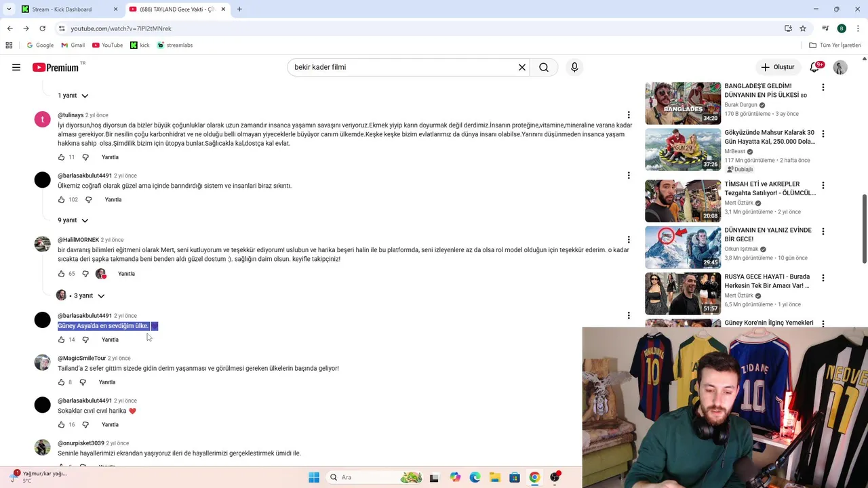The image size is (868, 488).
Task: Select the TAYLAND Gece Vakti YouTube tab
Action: 178,9
